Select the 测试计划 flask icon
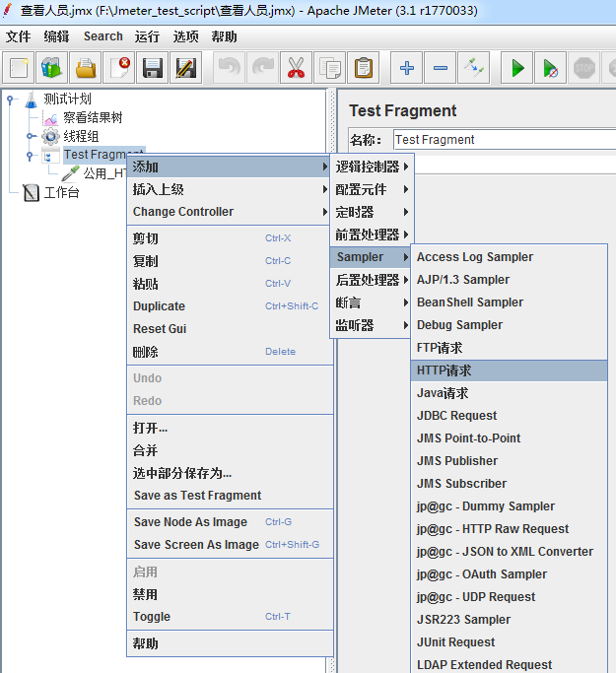 (x=32, y=100)
